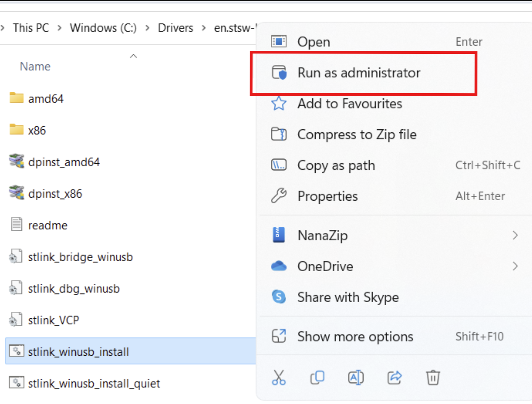This screenshot has height=404, width=532.
Task: Click the dpinst_x86 installer icon
Action: [16, 192]
